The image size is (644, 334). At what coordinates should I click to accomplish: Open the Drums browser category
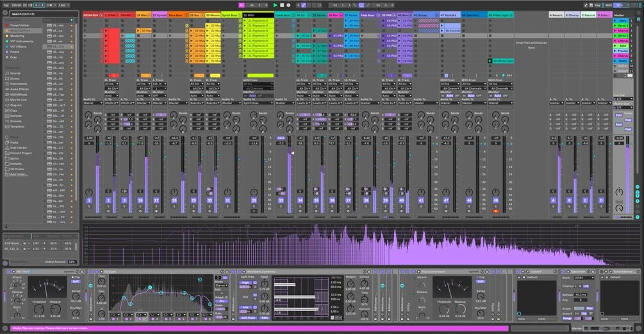(15, 78)
